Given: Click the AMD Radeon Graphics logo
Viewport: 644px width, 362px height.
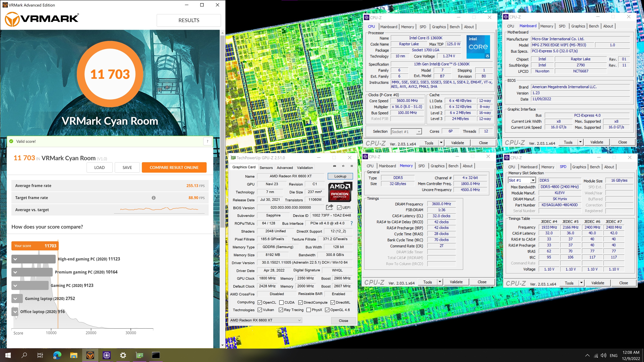Looking at the screenshot, I should click(340, 192).
